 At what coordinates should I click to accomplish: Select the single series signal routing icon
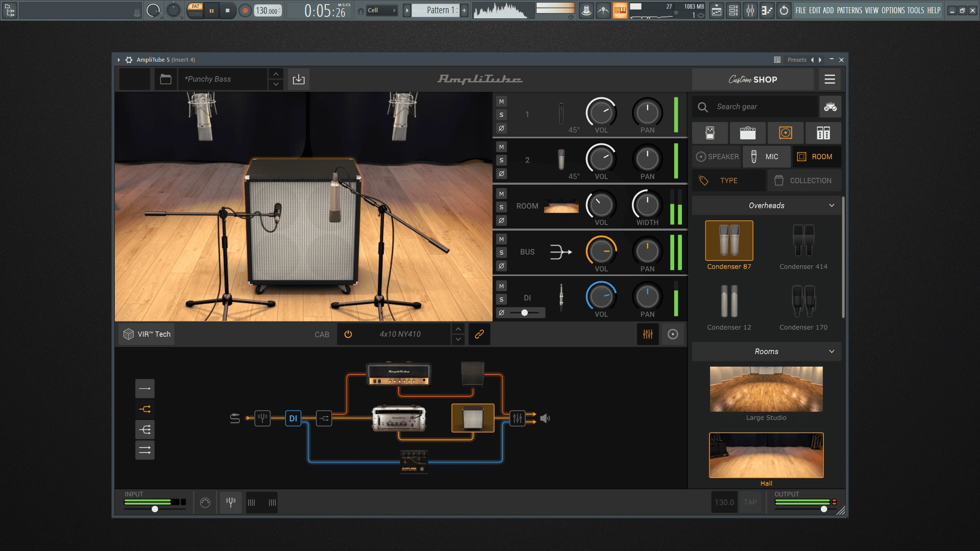pos(145,389)
